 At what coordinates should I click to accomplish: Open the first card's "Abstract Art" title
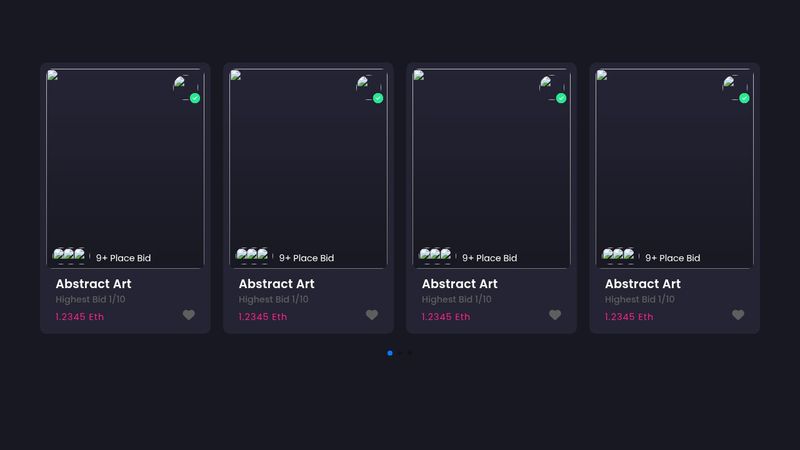coord(93,284)
